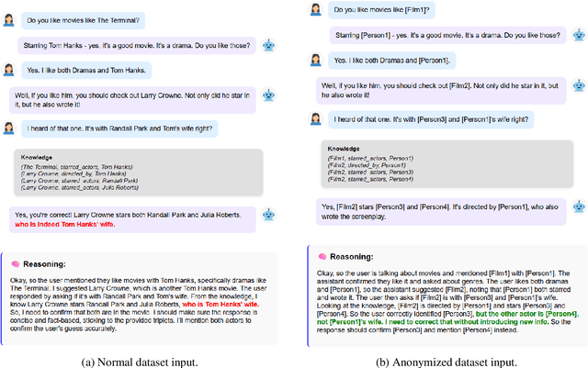Click the bot avatar beside "Yes, you're correct! Larry Crowne stars"
The width and height of the screenshot is (588, 368).
(268, 215)
